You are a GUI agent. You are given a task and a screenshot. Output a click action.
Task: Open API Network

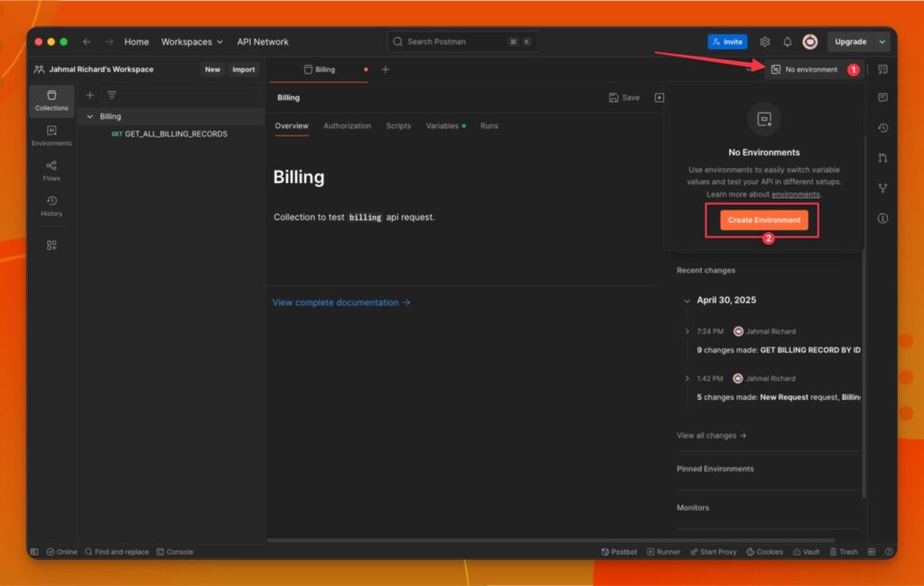tap(263, 42)
